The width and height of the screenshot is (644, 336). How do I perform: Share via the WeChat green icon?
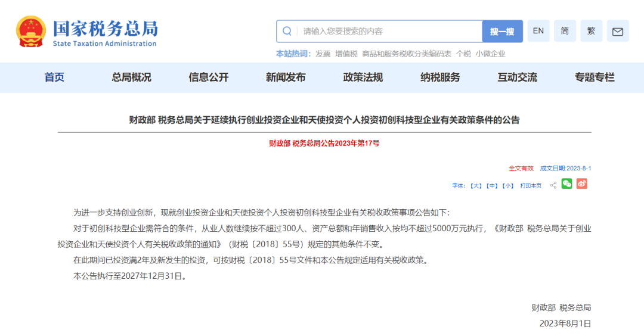567,184
